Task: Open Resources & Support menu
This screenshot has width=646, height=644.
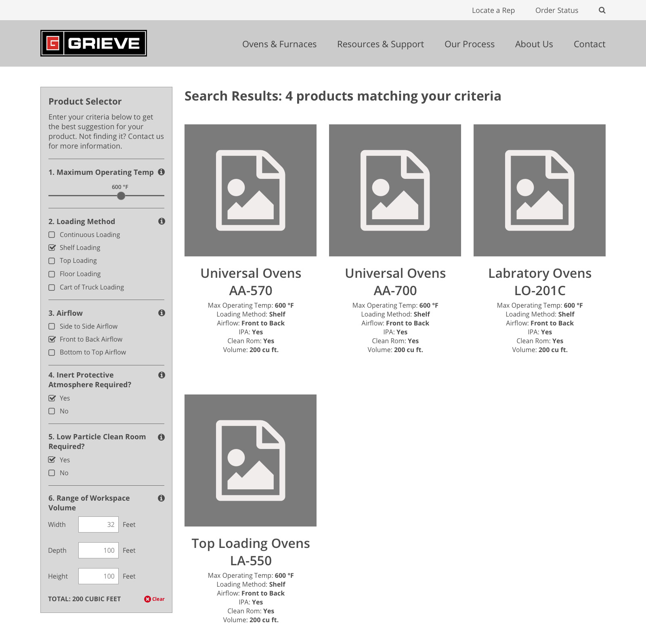Action: [380, 44]
